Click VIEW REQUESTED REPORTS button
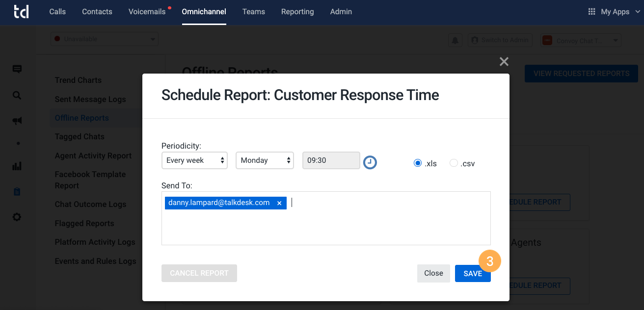 pyautogui.click(x=582, y=74)
